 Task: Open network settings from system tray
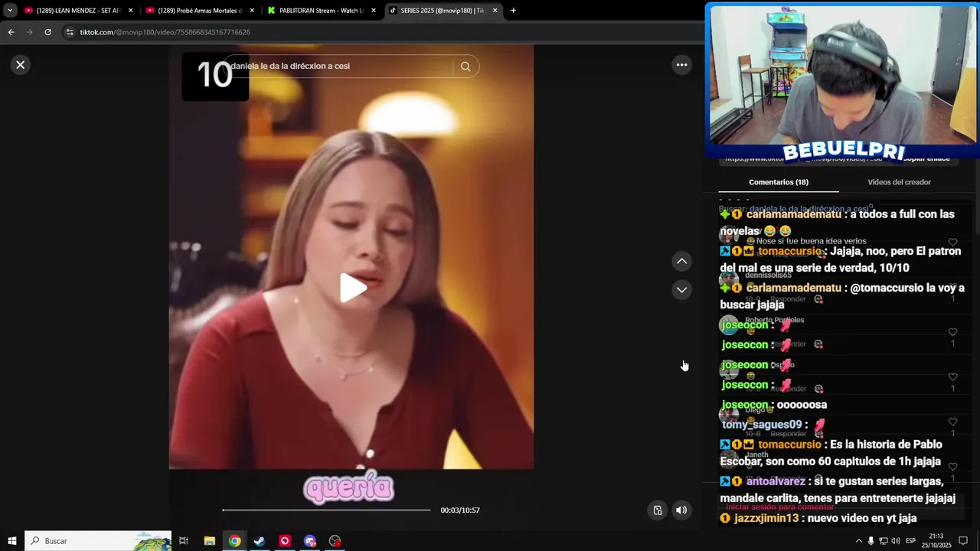(x=884, y=541)
